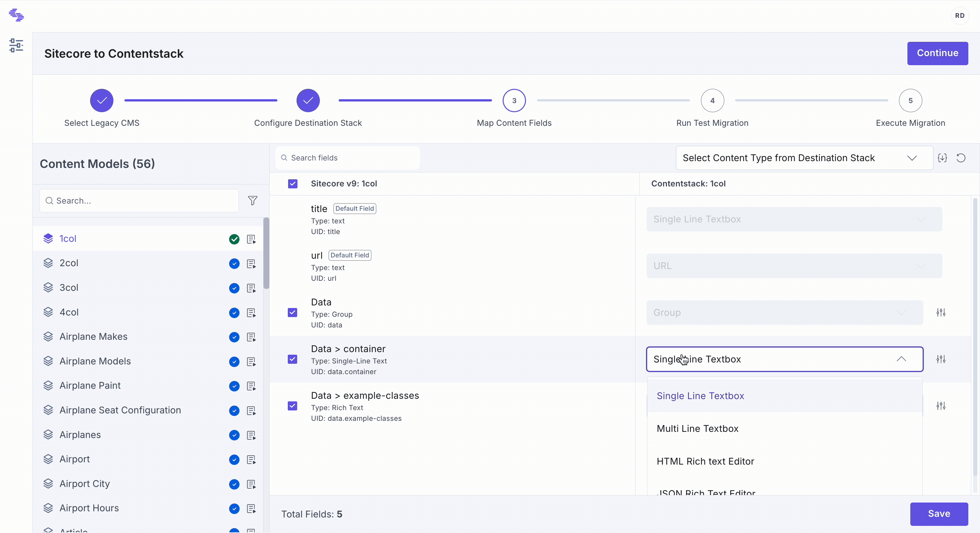This screenshot has height=533, width=980.
Task: Select the 3col content model
Action: tap(147, 288)
